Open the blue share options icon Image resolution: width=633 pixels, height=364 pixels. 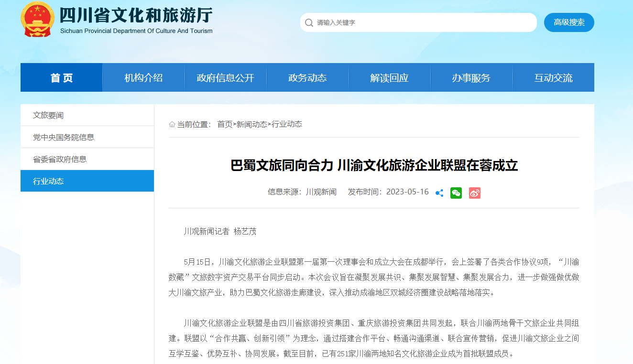click(x=439, y=193)
